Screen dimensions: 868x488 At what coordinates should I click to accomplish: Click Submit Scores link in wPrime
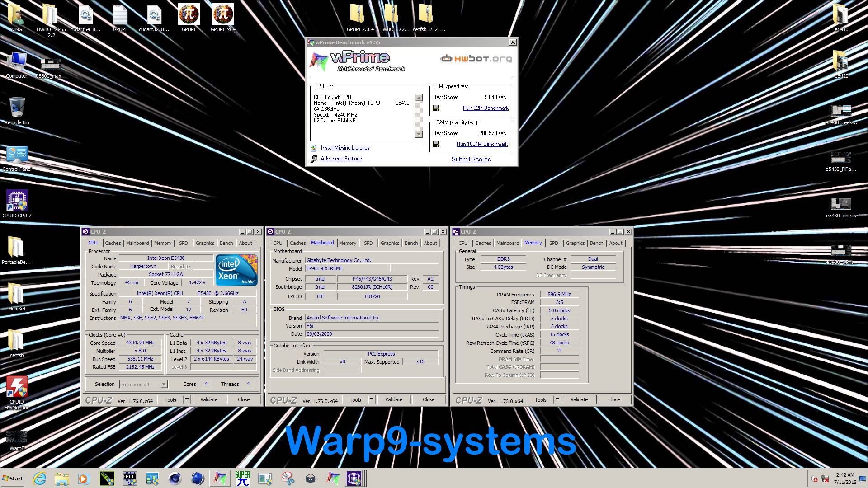pos(471,159)
